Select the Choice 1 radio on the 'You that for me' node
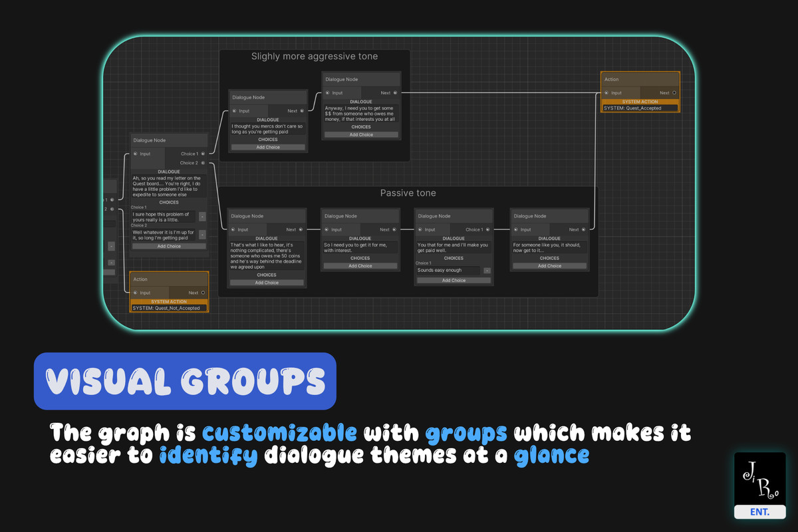798x532 pixels. (x=488, y=229)
